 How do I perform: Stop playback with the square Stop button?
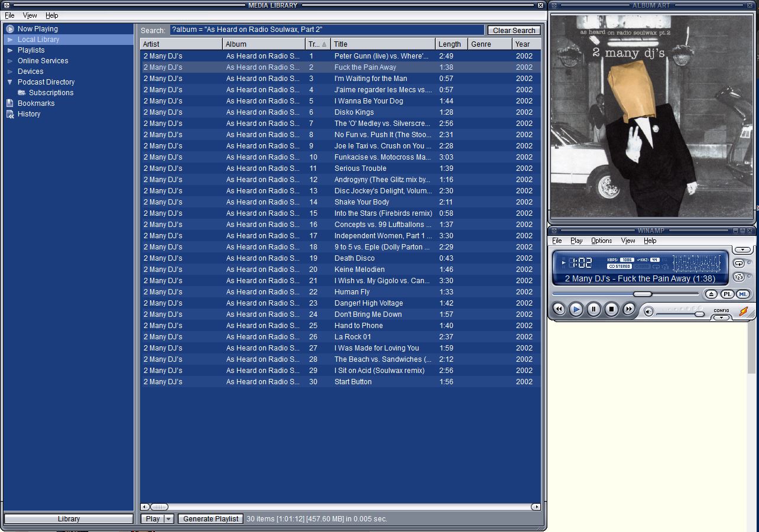[612, 309]
